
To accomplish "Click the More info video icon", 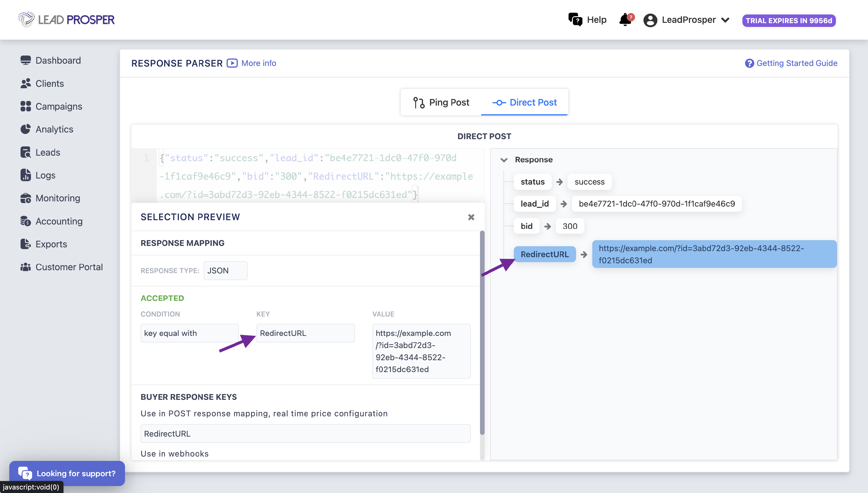I will coord(232,63).
